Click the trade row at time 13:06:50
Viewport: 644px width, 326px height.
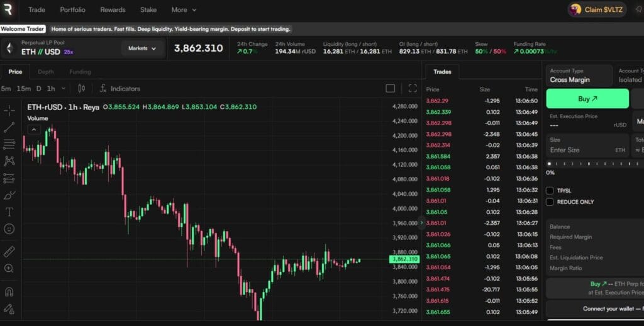(x=482, y=101)
